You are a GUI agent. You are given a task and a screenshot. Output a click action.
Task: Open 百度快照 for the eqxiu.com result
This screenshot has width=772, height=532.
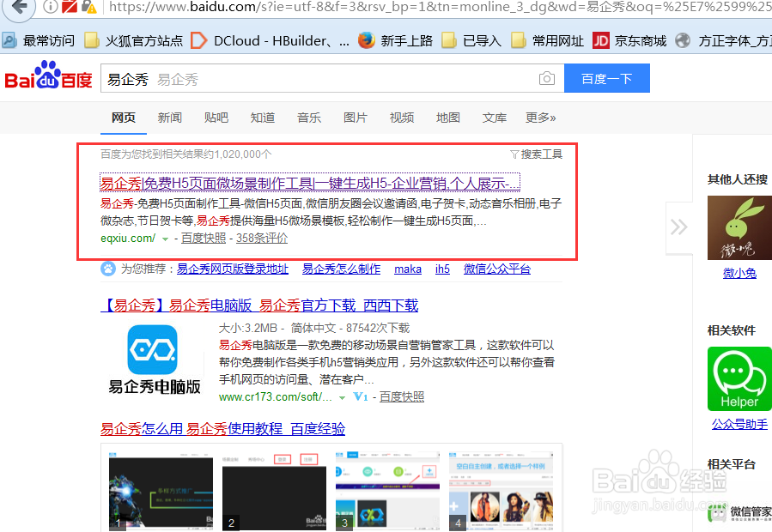pos(204,239)
